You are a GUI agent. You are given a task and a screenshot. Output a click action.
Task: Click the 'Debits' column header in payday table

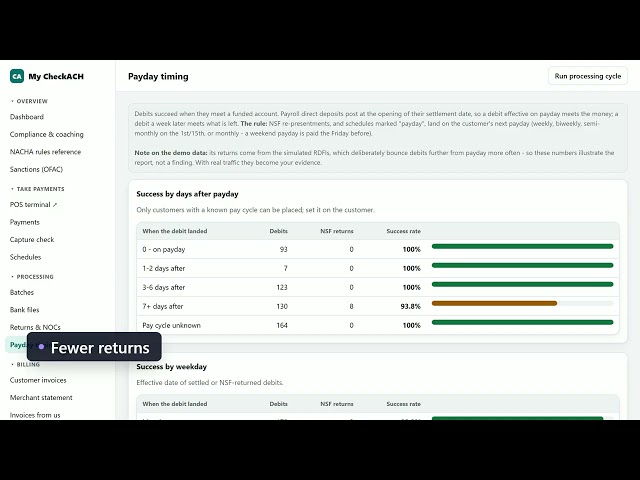pyautogui.click(x=278, y=231)
